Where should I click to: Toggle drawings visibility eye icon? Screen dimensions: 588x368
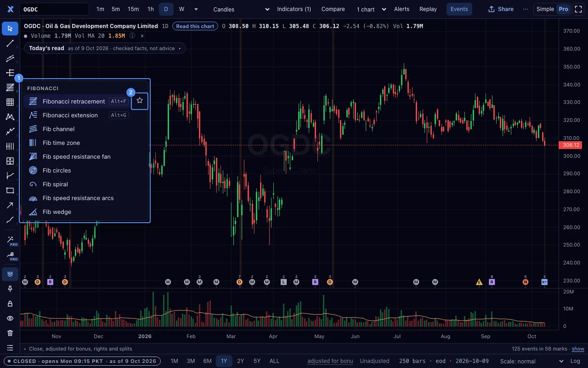click(10, 318)
